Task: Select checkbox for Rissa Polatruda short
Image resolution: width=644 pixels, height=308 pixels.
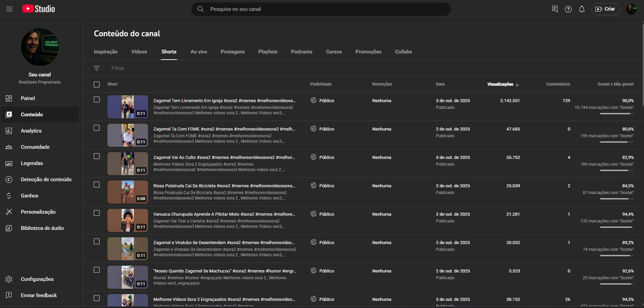Action: tap(97, 185)
